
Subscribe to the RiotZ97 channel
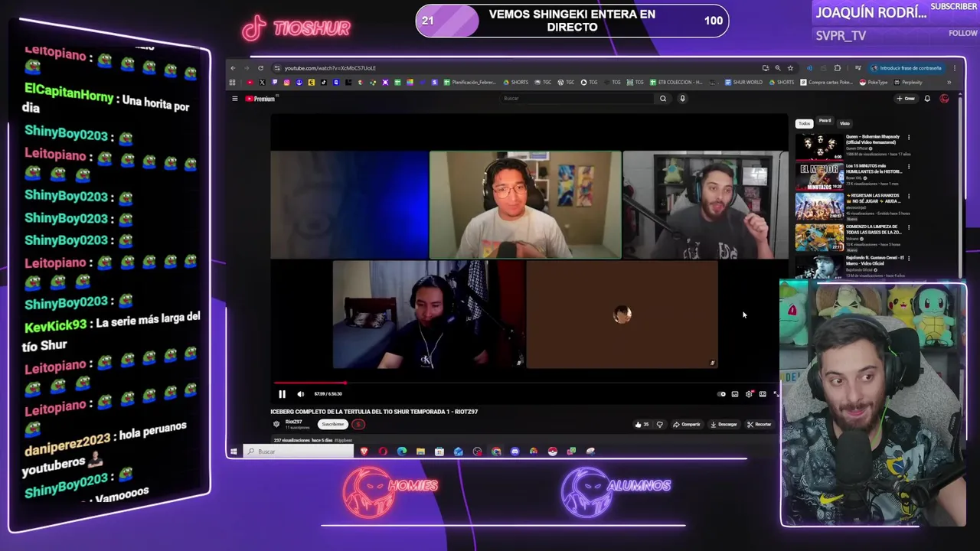point(333,424)
